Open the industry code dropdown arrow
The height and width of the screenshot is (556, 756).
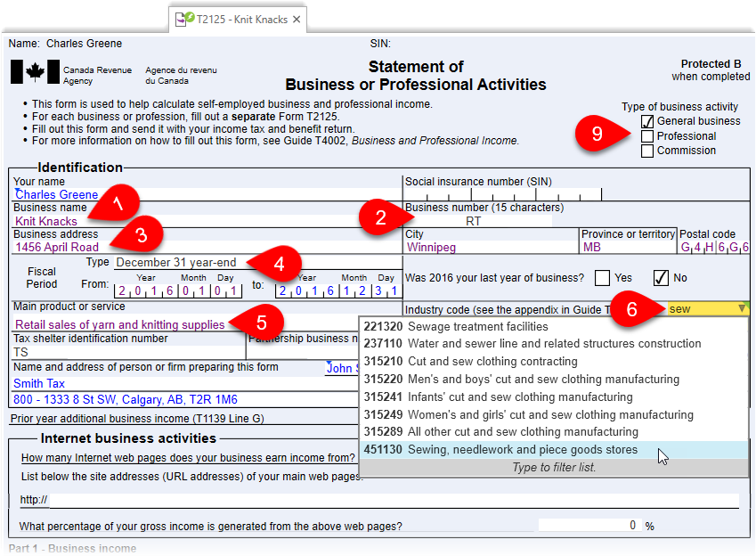[x=743, y=308]
